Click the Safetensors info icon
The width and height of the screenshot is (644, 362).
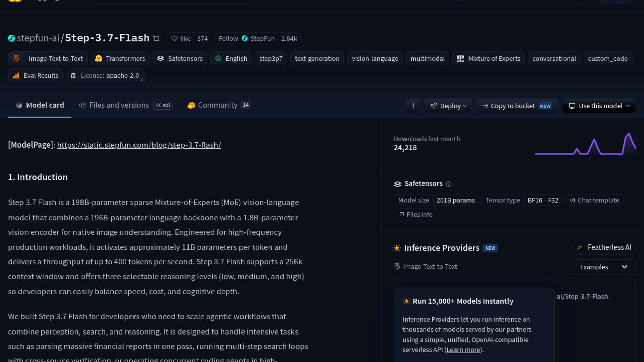coord(449,184)
